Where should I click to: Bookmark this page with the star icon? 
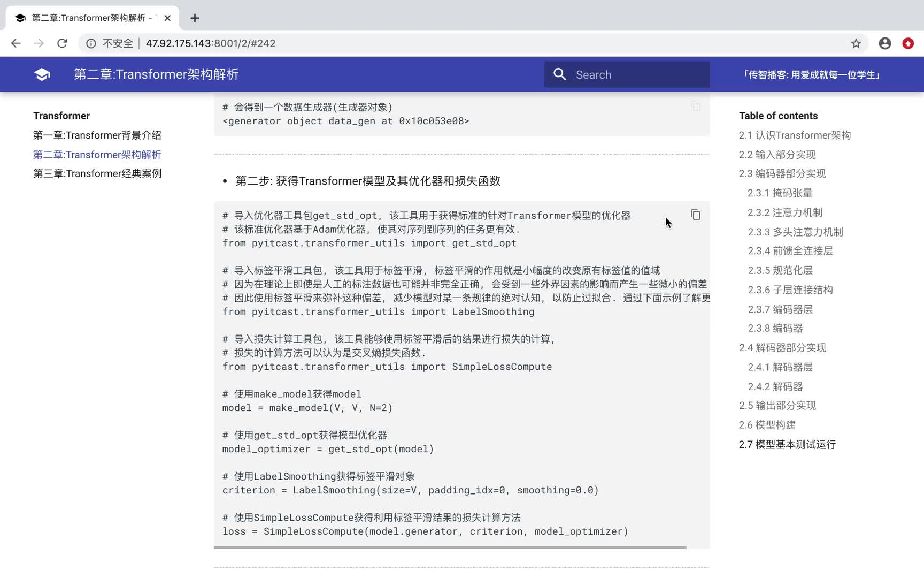(856, 43)
